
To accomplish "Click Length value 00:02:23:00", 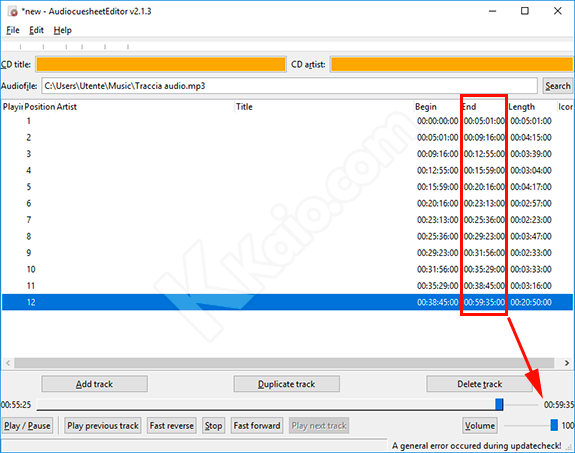I will click(x=531, y=220).
